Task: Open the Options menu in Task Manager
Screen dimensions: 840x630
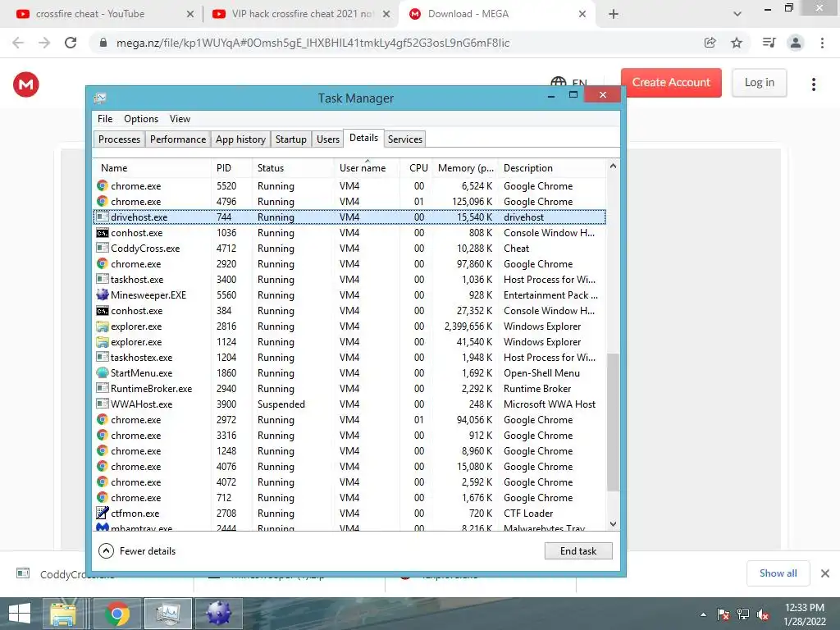Action: point(141,119)
